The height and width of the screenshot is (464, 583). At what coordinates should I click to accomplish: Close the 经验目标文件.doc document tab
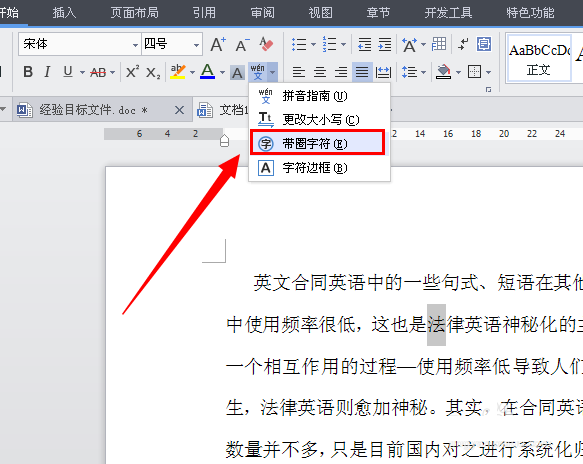(179, 110)
